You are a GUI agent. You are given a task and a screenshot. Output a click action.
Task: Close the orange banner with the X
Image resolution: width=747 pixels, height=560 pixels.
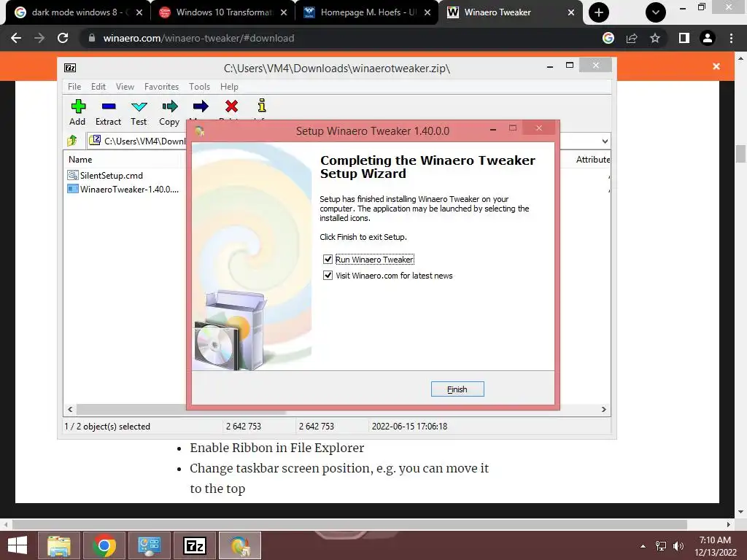coord(716,66)
